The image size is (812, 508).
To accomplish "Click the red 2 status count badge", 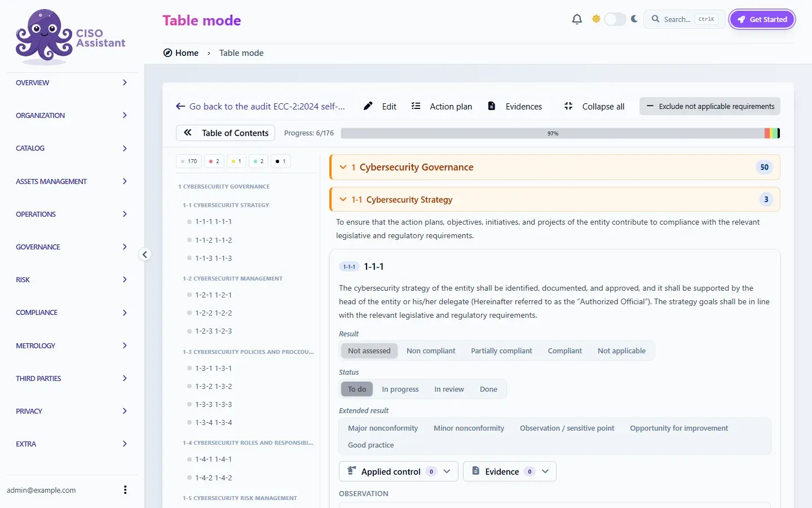I will 214,161.
